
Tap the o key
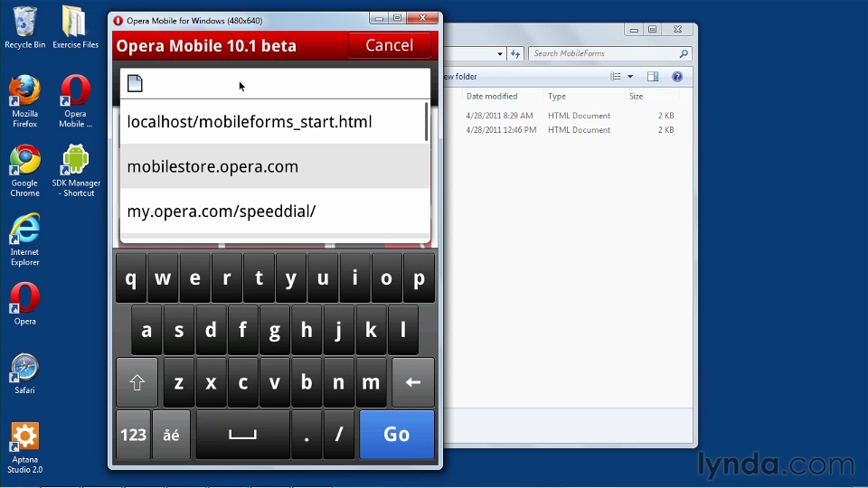(386, 278)
